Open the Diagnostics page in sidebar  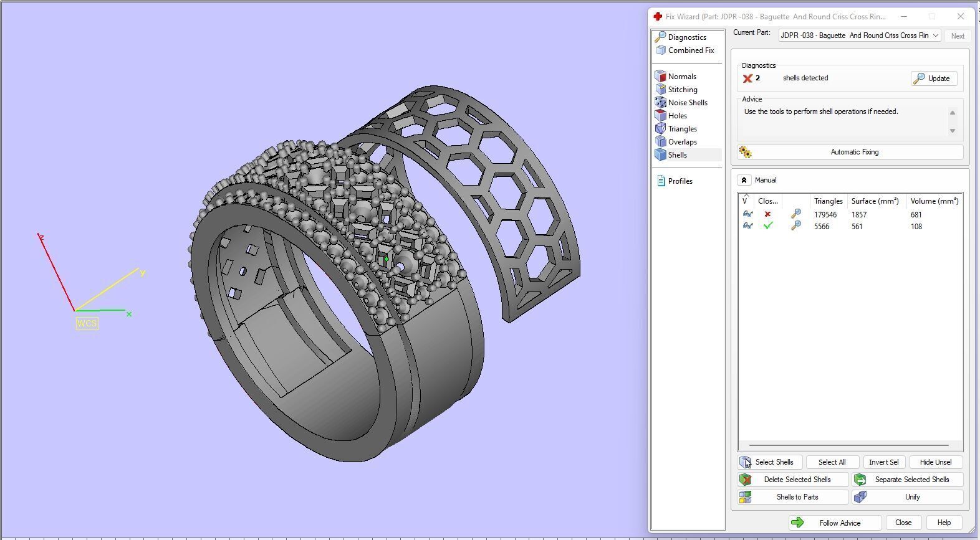687,37
